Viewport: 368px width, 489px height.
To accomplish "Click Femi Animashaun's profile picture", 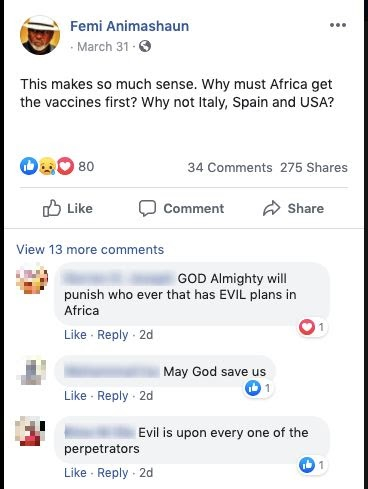I will 40,35.
